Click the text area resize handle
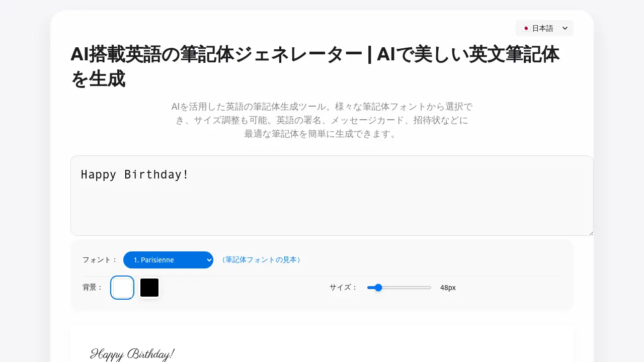644x362 pixels. pos(591,233)
